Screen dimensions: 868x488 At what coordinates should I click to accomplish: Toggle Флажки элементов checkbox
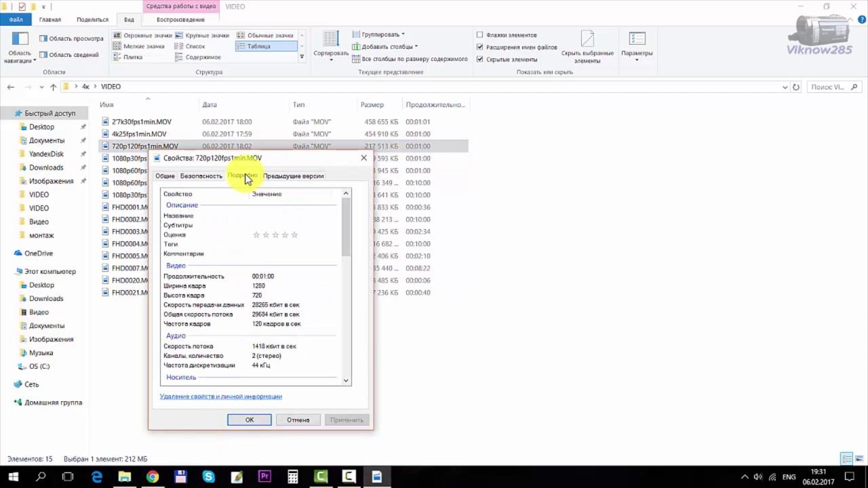pyautogui.click(x=507, y=35)
